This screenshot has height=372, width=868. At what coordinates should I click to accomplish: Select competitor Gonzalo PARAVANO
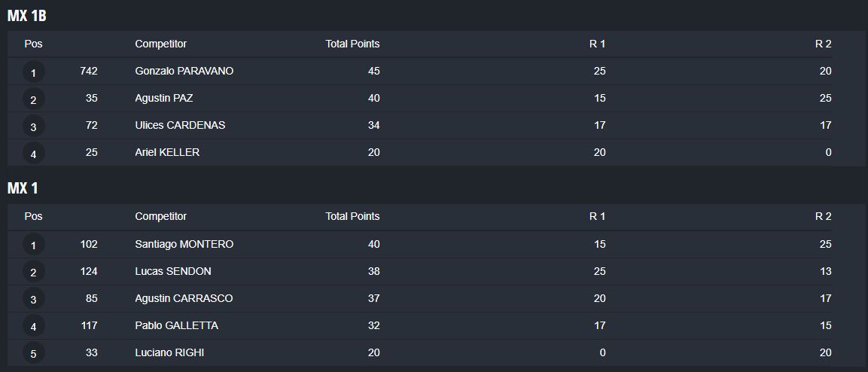[x=184, y=71]
